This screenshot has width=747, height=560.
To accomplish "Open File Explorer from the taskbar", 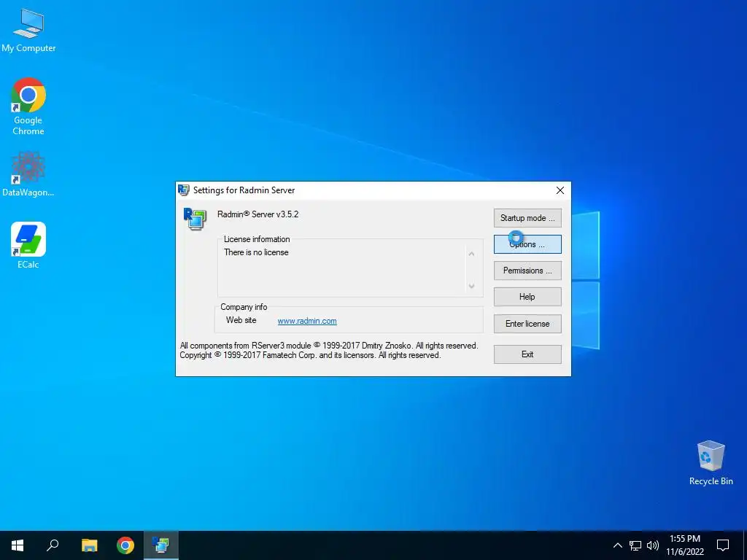I will coord(89,545).
